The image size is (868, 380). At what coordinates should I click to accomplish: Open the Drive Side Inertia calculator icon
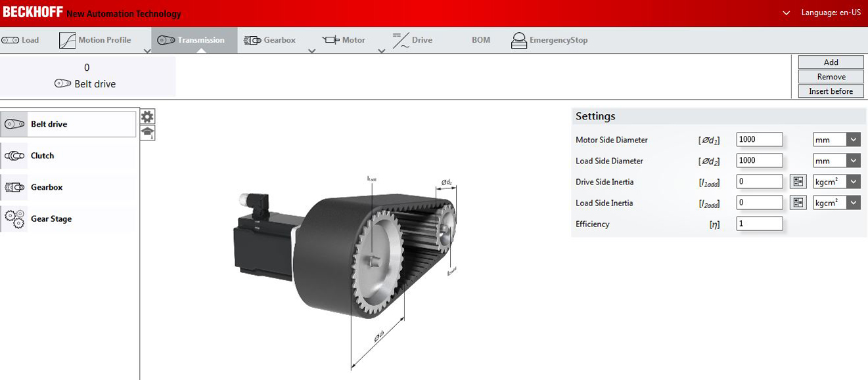pos(798,182)
